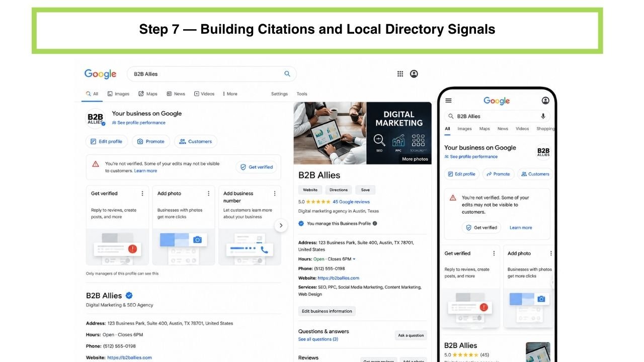The width and height of the screenshot is (644, 362).
Task: Click the B2B Allies logo beside 'Your business on Google'
Action: pyautogui.click(x=96, y=118)
